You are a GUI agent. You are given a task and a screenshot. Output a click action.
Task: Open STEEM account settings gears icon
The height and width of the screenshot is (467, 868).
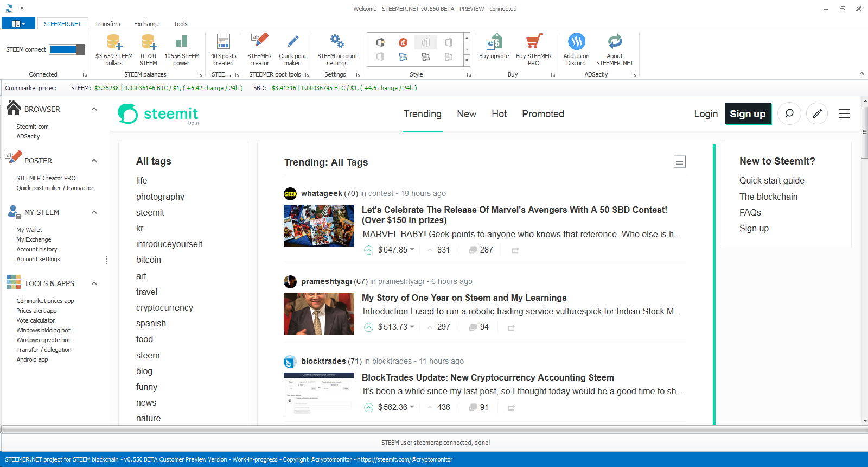337,41
